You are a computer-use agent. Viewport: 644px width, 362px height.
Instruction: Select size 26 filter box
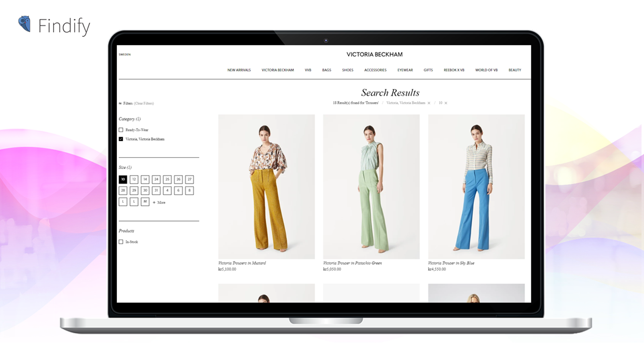coord(178,179)
